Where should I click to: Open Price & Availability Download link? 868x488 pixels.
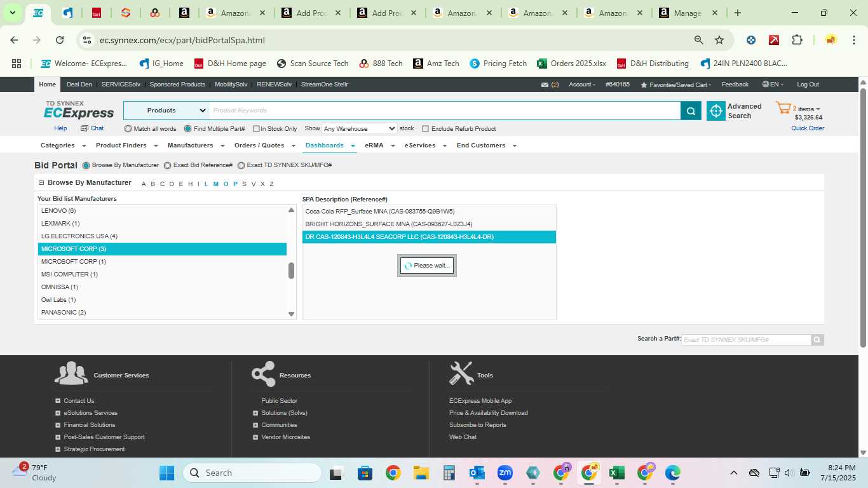point(488,413)
